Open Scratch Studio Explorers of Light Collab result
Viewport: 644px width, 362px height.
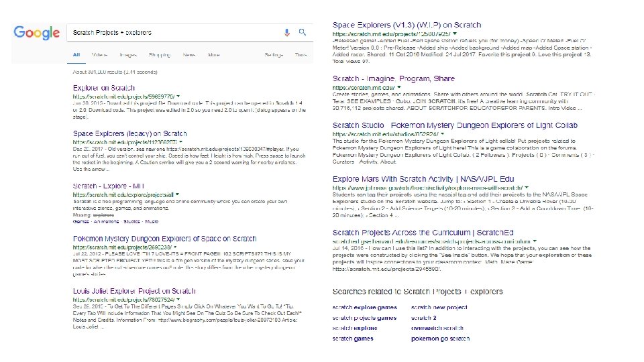click(x=455, y=125)
